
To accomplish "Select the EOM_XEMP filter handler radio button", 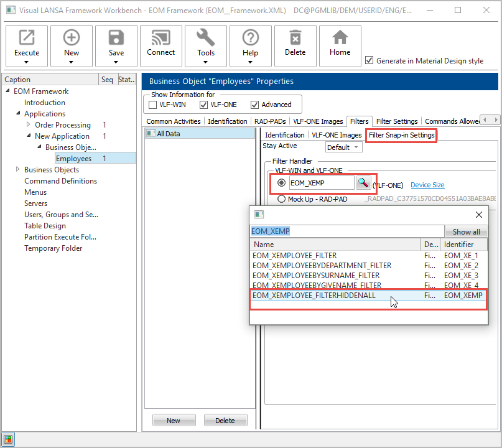I will 281,183.
